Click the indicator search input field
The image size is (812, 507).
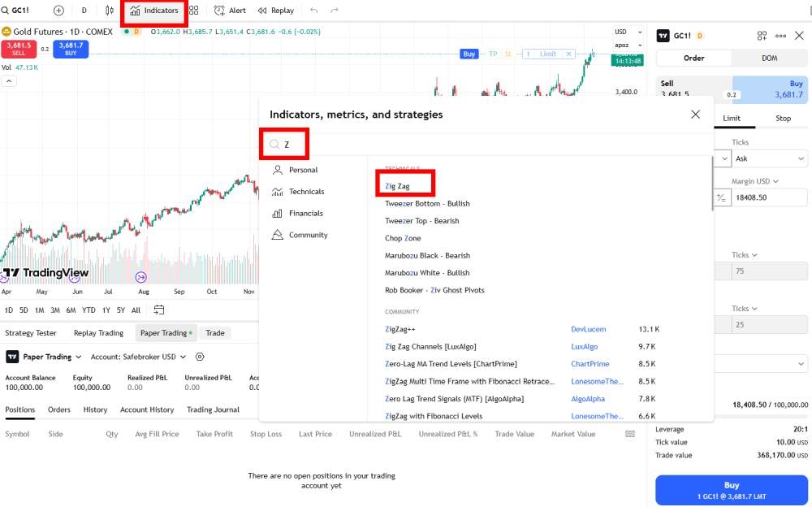coord(487,145)
